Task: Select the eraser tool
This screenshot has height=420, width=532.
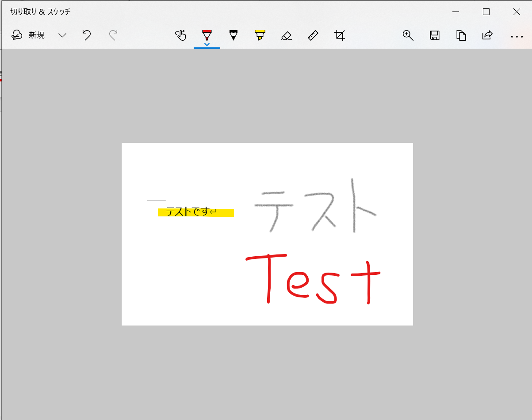Action: coord(286,35)
